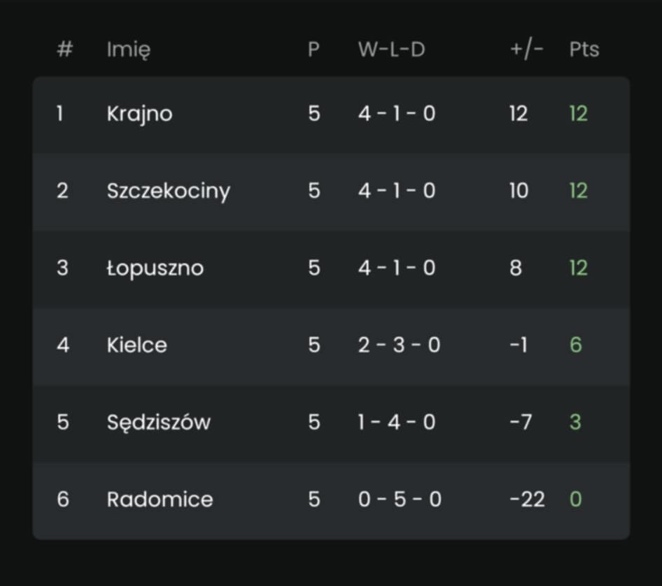The width and height of the screenshot is (662, 586).
Task: Click Krajno's 12 points value
Action: [x=578, y=114]
